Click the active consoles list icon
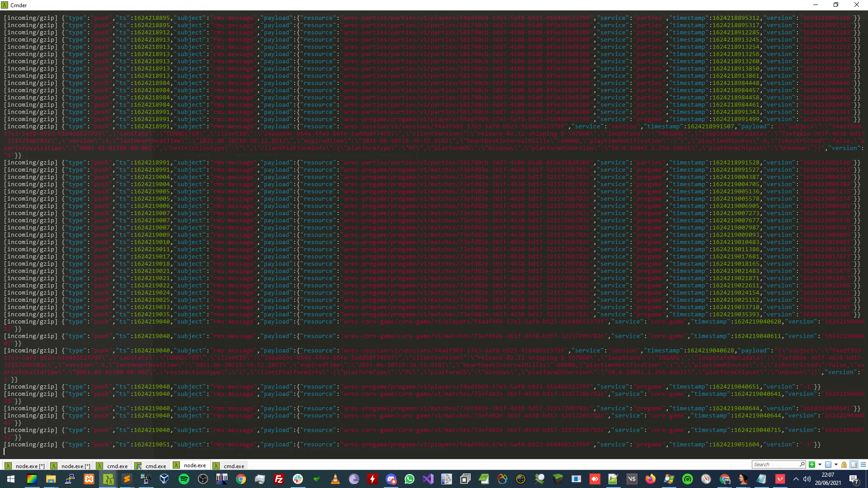 coord(828,465)
